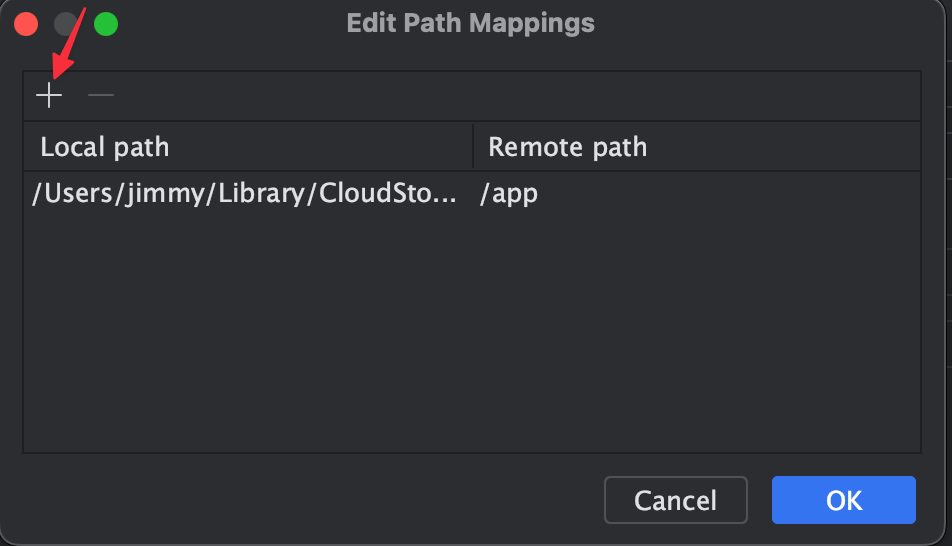Click the red arrow annotation
The width and height of the screenshot is (952, 546).
pos(70,45)
